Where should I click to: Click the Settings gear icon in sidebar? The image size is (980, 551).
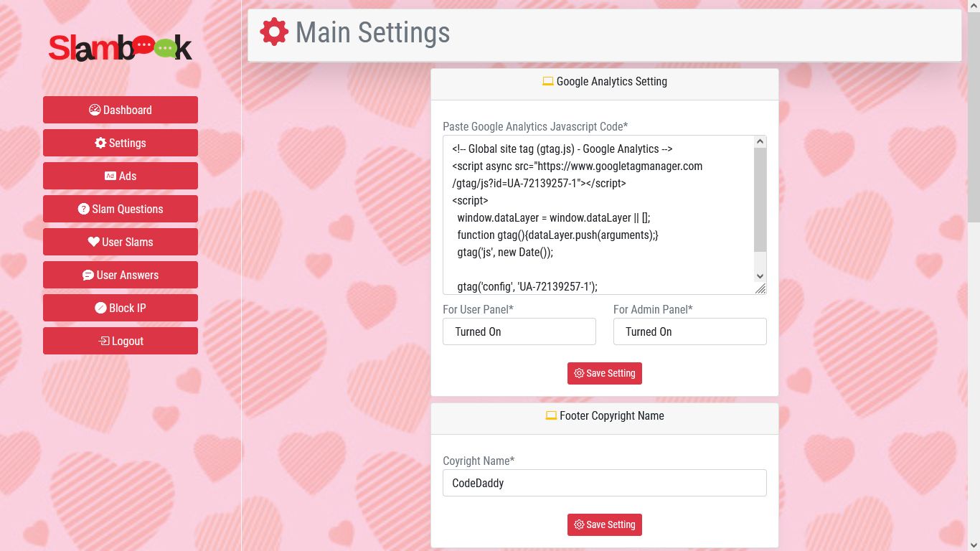[100, 143]
